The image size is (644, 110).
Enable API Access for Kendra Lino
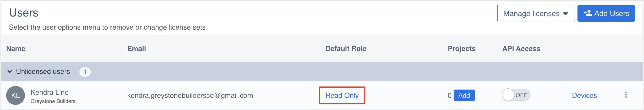[x=516, y=95]
